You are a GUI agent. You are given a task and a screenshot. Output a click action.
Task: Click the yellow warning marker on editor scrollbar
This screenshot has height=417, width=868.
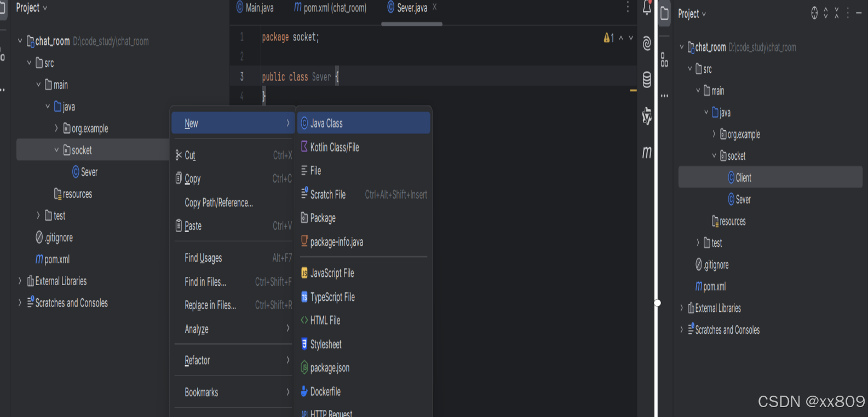point(633,90)
